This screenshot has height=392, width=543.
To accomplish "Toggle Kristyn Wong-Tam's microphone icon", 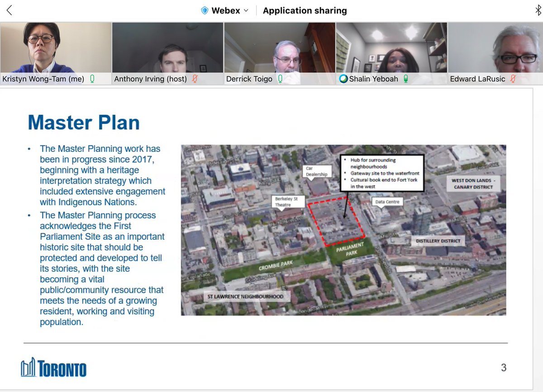I will coord(92,79).
